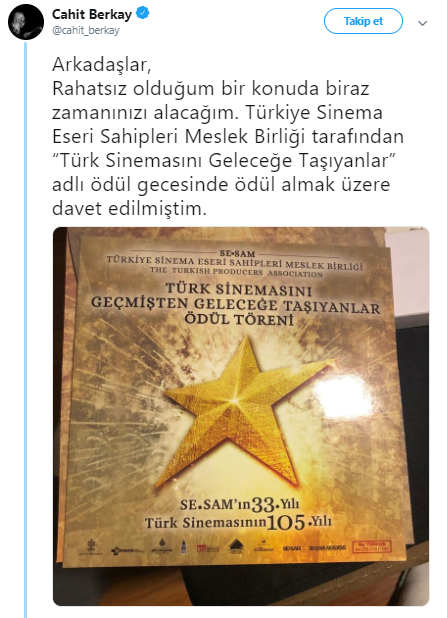Click the blue verified badge icon

point(142,14)
